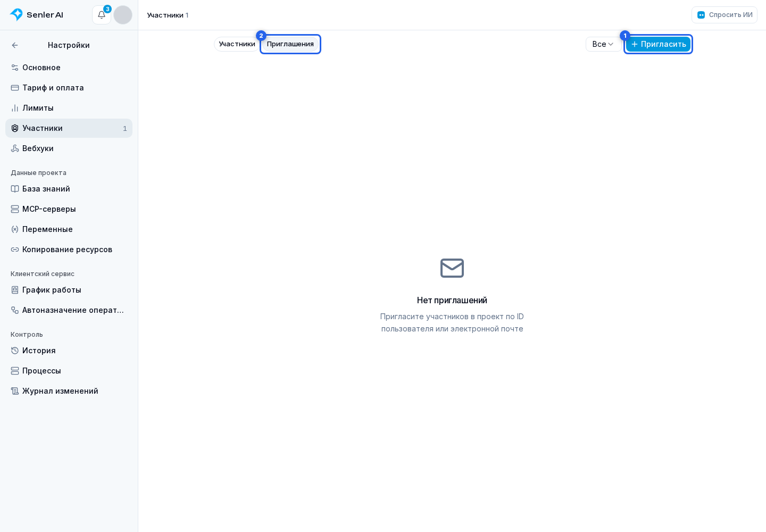Image resolution: width=766 pixels, height=532 pixels.
Task: Open Переменные page
Action: pyautogui.click(x=69, y=229)
